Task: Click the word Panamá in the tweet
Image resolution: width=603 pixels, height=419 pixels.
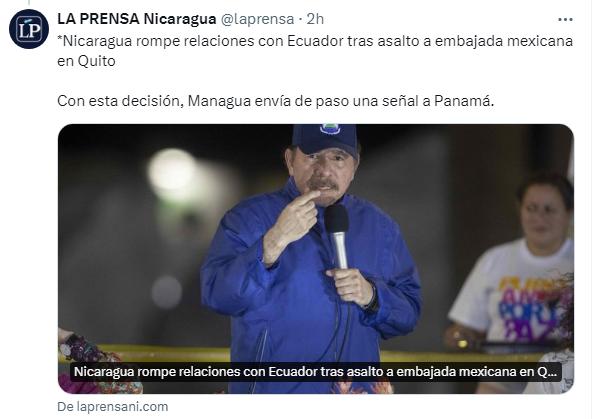Action: 464,101
